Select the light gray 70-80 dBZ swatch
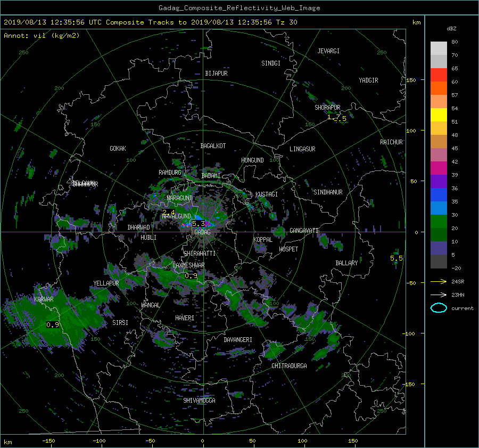Screen dimensions: 479x448 coord(439,48)
